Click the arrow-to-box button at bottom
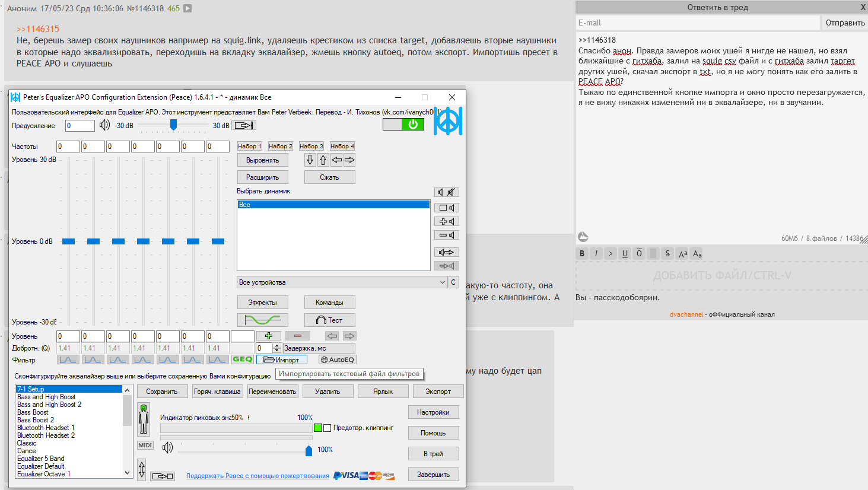Image resolution: width=868 pixels, height=490 pixels. [163, 476]
